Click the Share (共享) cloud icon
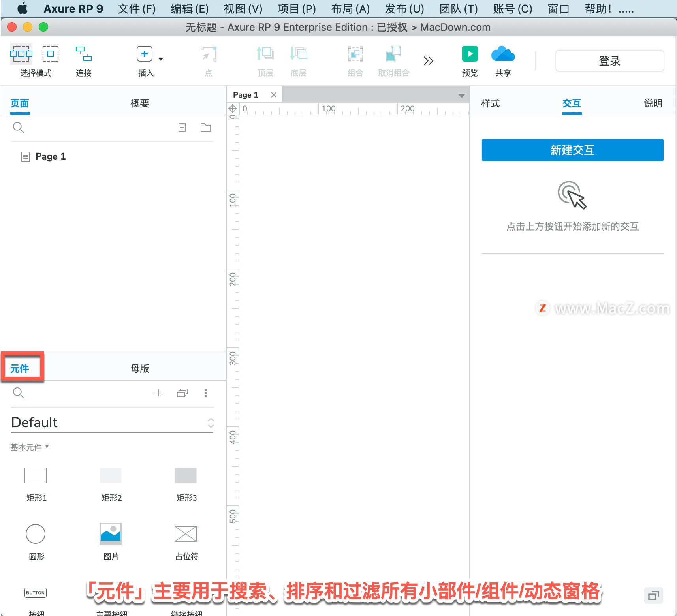The image size is (677, 616). (x=503, y=54)
